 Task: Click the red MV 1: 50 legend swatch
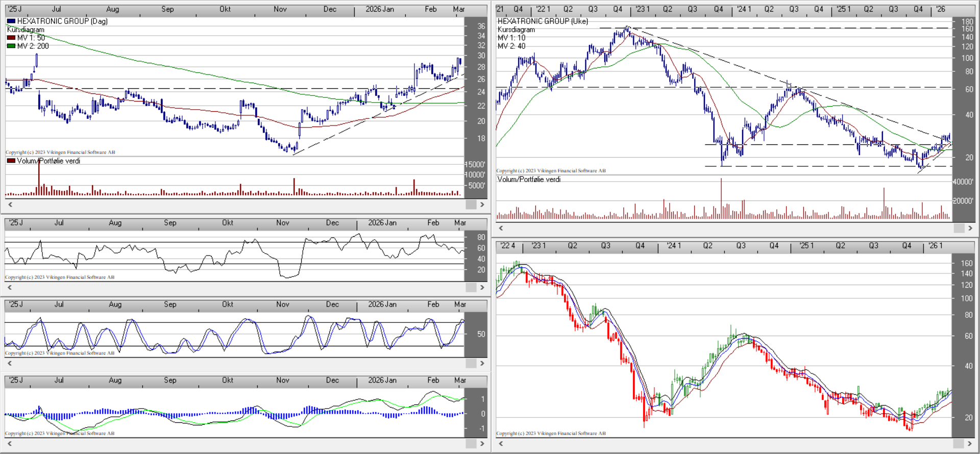[x=11, y=38]
